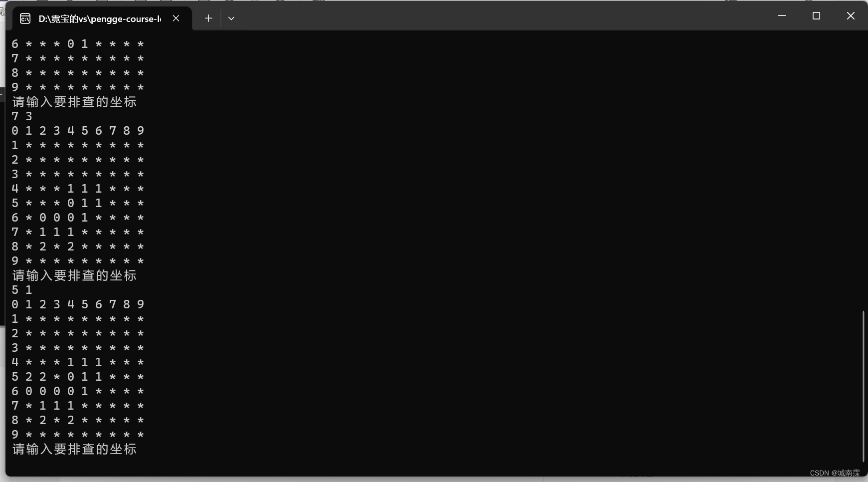Click the top row "6 * * * 0 1 * * * *"

coord(78,44)
